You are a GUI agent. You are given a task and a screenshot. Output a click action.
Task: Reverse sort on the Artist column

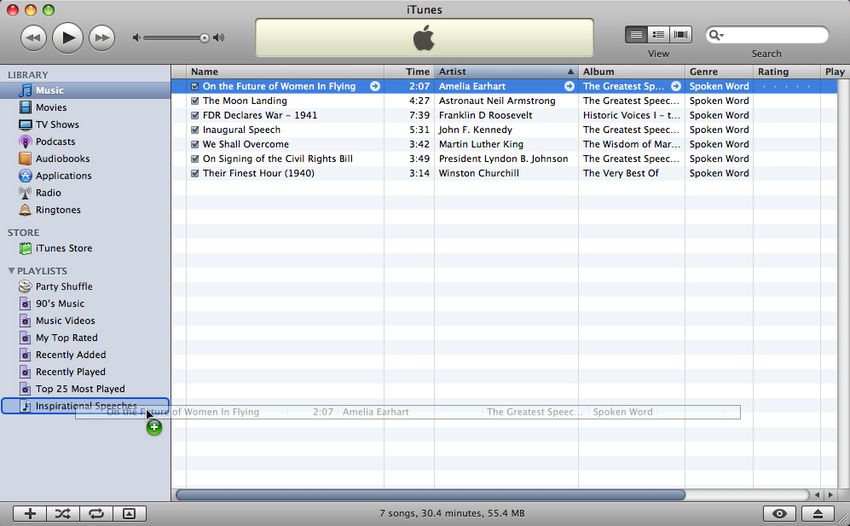pyautogui.click(x=506, y=72)
